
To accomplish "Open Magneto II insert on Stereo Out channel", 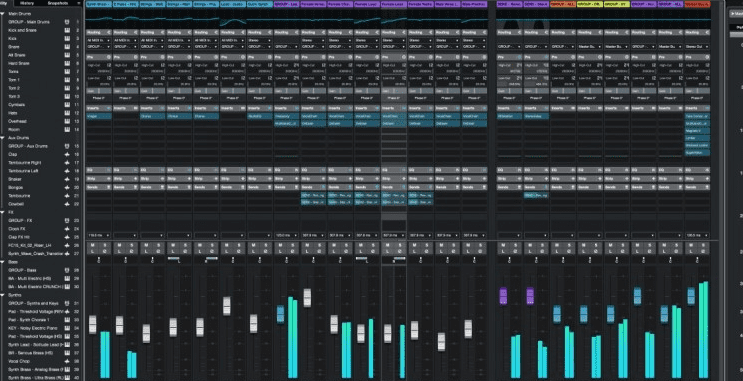I will 697,131.
